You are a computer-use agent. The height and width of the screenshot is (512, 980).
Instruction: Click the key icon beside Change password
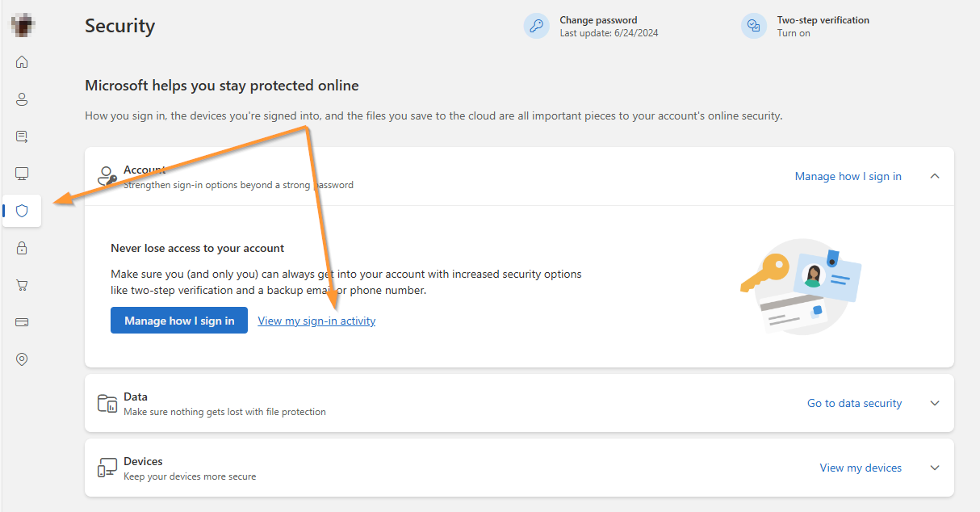[536, 26]
